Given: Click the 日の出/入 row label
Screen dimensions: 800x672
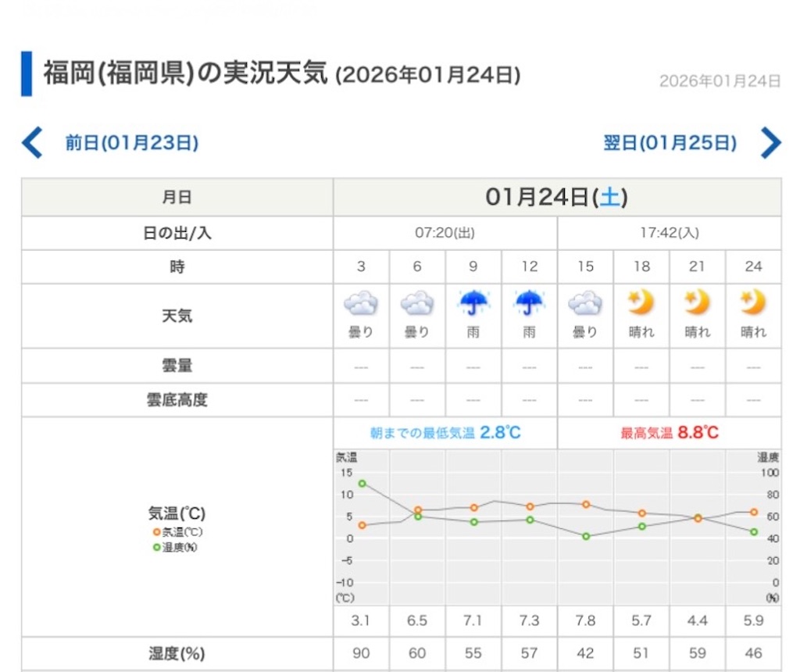Looking at the screenshot, I should click(x=177, y=233).
